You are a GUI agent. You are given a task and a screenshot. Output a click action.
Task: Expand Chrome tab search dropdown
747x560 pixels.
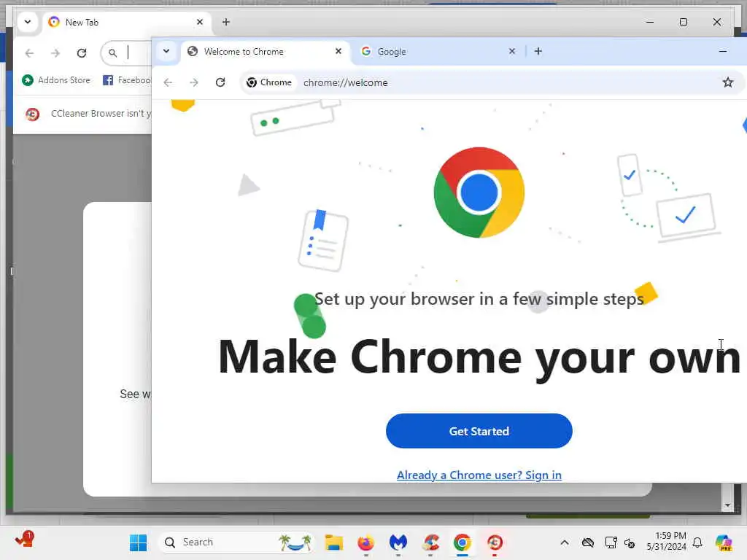166,51
